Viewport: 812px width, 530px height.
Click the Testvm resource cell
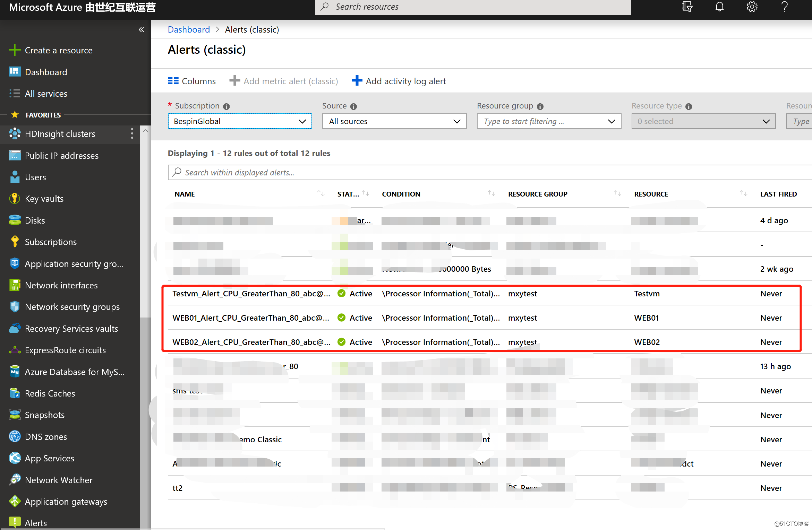click(x=647, y=294)
